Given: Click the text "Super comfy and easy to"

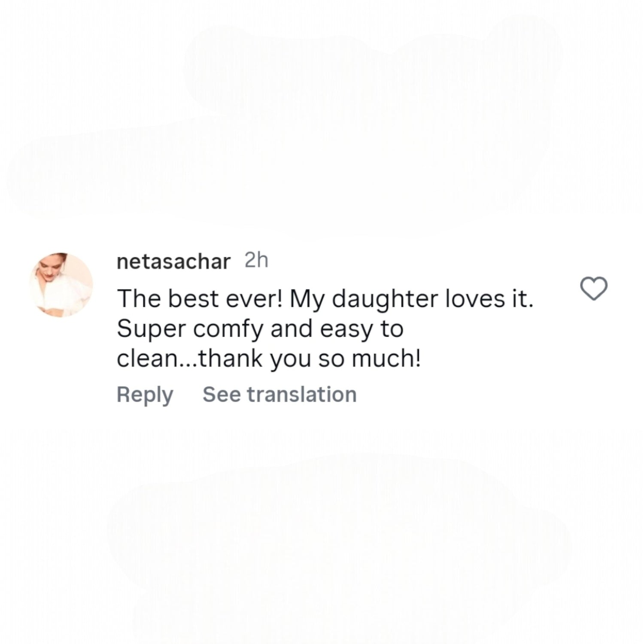Looking at the screenshot, I should [x=260, y=329].
